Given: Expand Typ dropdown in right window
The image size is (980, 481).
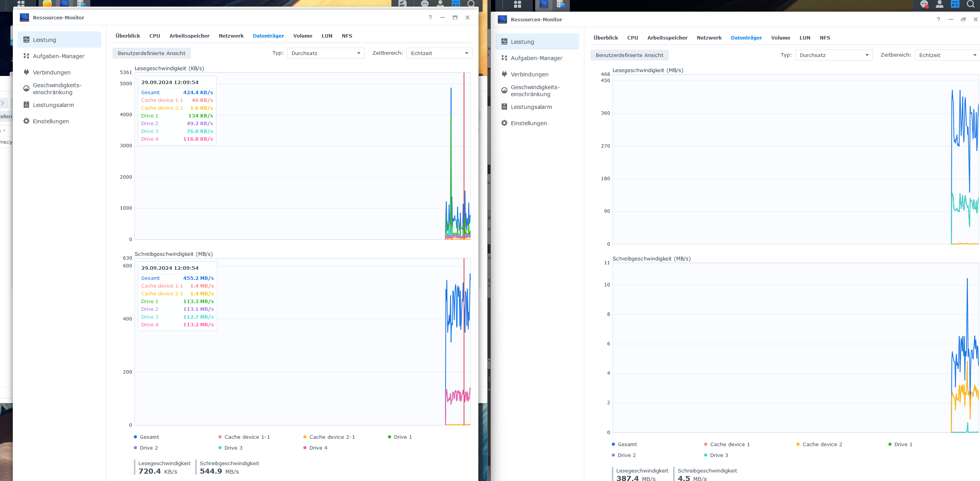Looking at the screenshot, I should coord(833,55).
